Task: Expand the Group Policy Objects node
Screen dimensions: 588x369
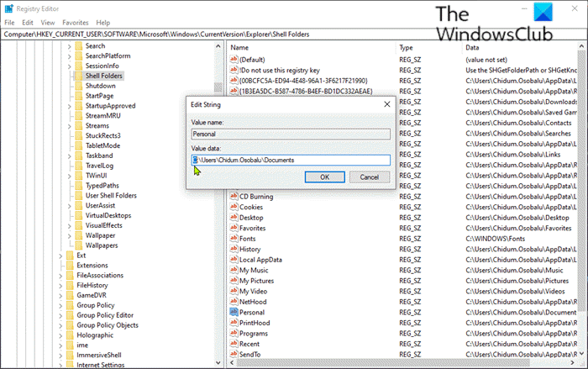Action: pos(60,326)
